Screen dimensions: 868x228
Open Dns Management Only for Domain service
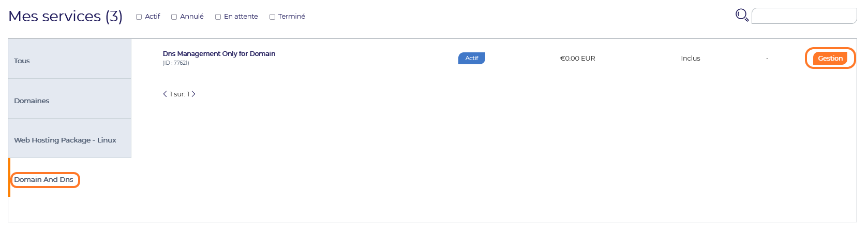tap(219, 53)
